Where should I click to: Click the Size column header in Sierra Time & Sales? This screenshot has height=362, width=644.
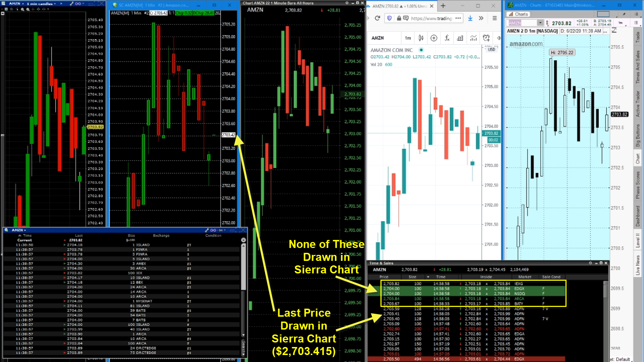[x=412, y=277]
